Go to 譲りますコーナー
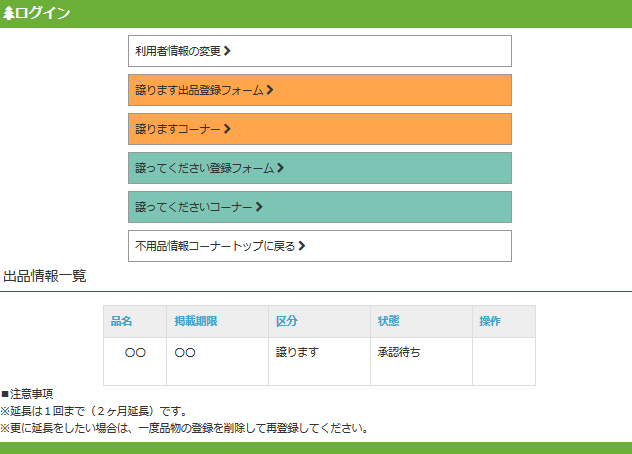The image size is (632, 454). coord(178,129)
